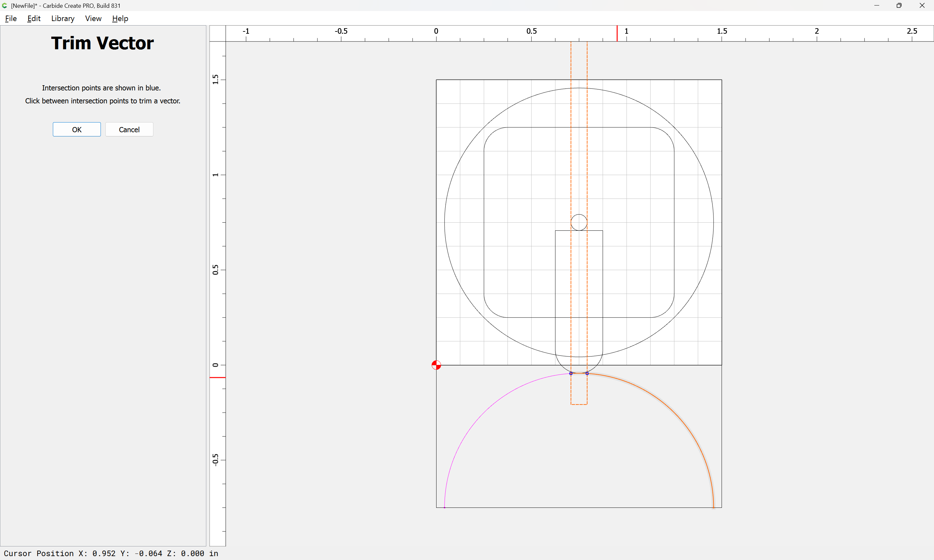Click the Carbide Create icon in title bar

(x=5, y=6)
